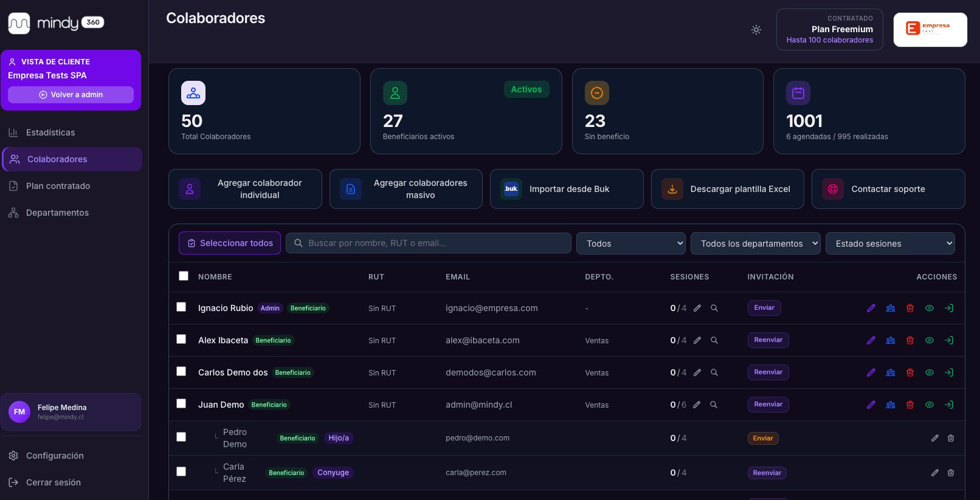
Task: Select the checkbox for Carla Pérez
Action: coord(181,471)
